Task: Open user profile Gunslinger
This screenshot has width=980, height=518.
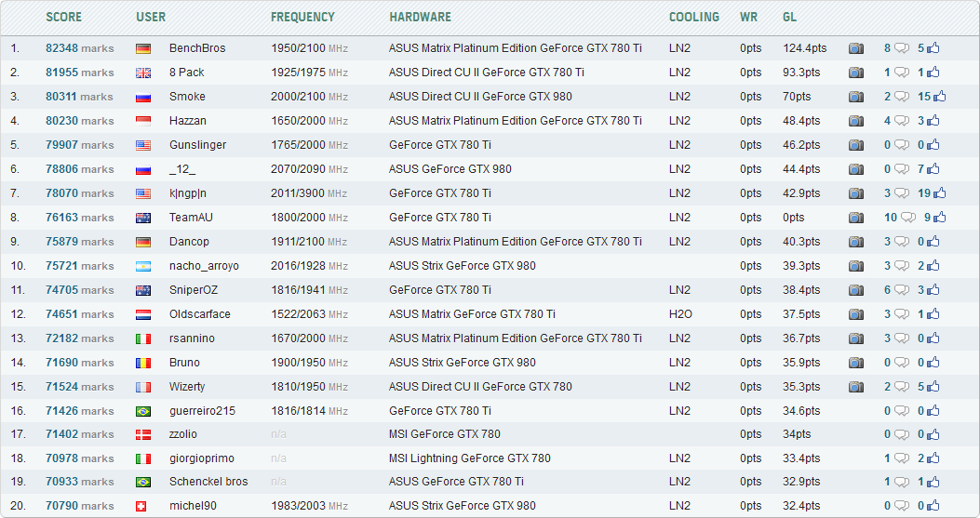Action: [x=197, y=145]
